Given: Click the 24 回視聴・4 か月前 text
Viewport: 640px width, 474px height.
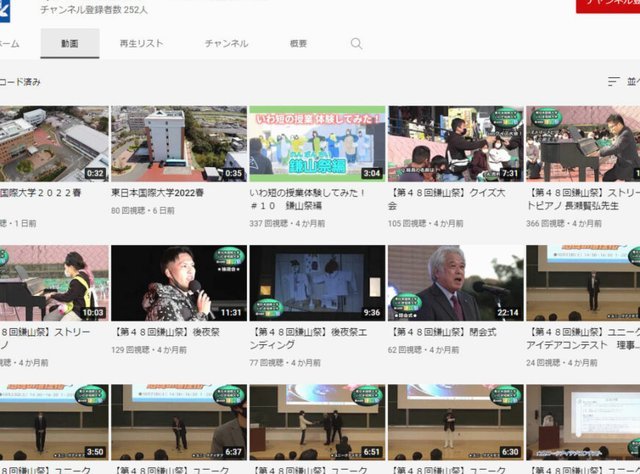Looking at the screenshot, I should click(562, 363).
